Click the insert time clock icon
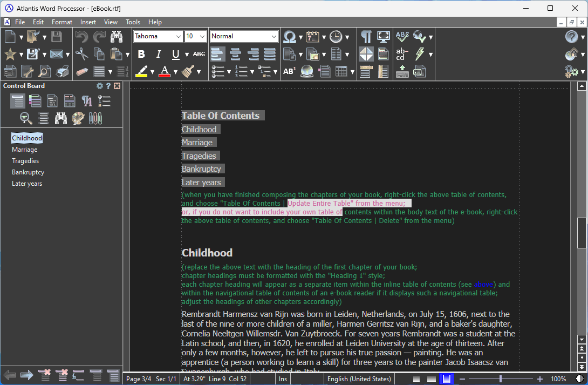This screenshot has width=588, height=385. [336, 37]
